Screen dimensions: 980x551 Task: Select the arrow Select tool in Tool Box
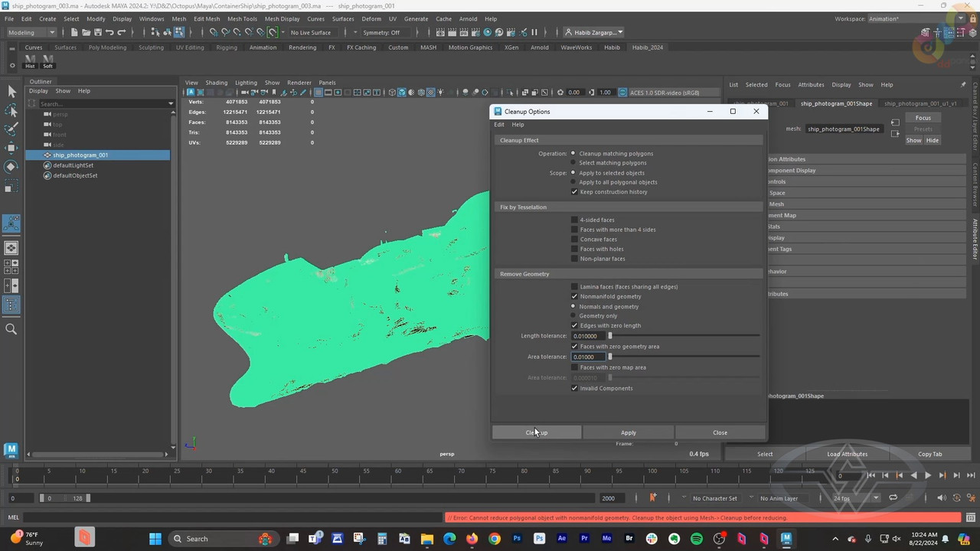(x=11, y=91)
